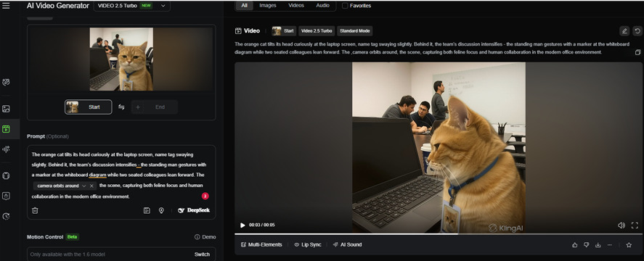
Task: Click the generated video preview
Action: pyautogui.click(x=439, y=147)
